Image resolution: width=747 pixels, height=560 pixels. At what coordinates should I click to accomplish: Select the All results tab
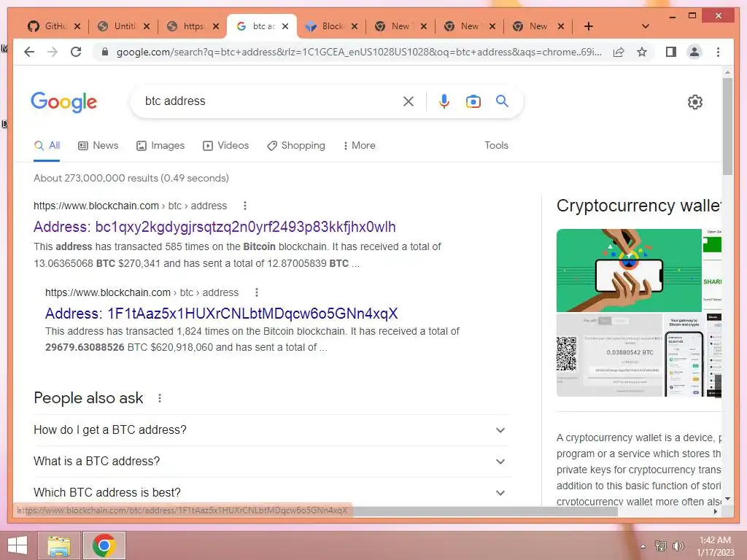coord(47,145)
